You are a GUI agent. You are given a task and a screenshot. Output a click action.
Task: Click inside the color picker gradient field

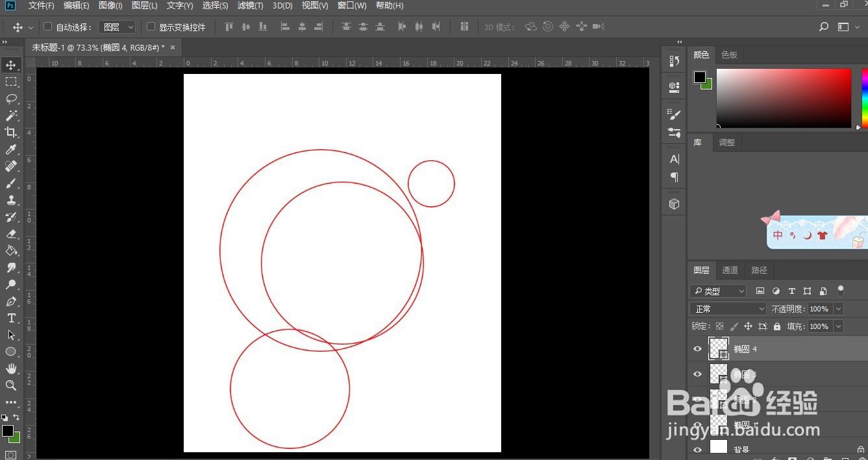click(x=784, y=98)
